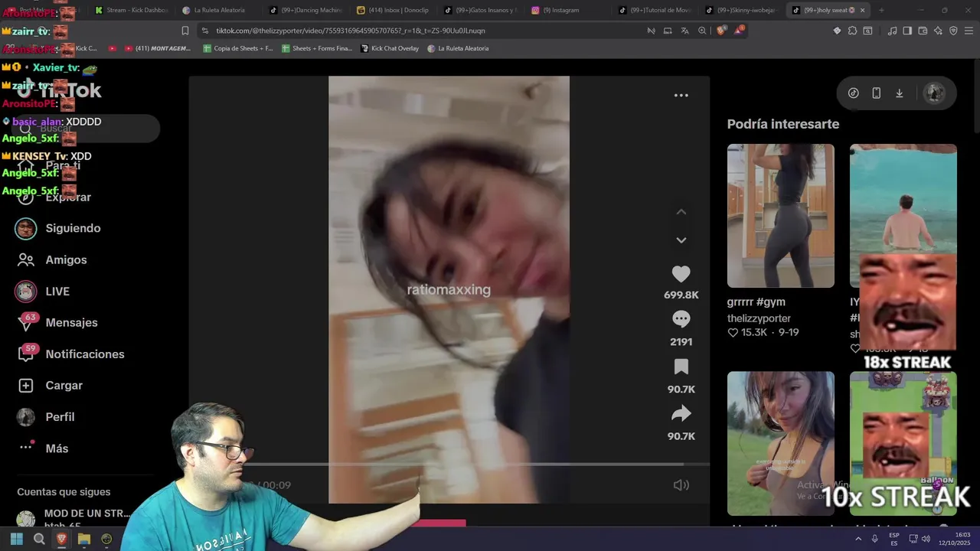Click the phone app icon in TikTok top bar

(876, 93)
